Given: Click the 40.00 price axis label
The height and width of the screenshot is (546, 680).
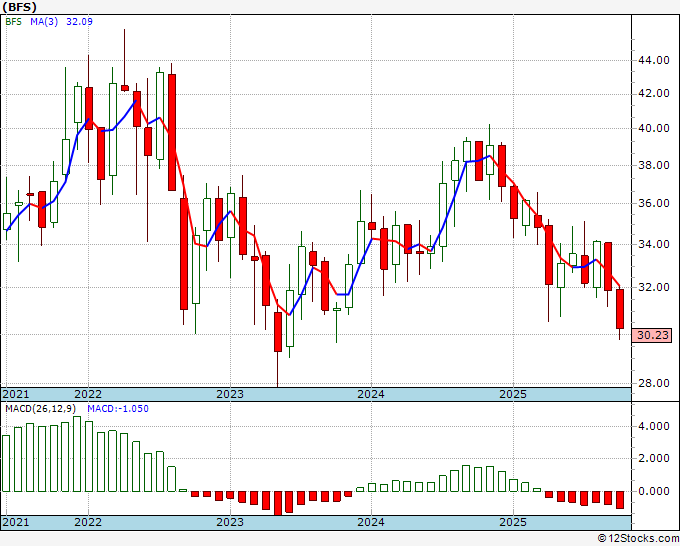Looking at the screenshot, I should tap(654, 128).
